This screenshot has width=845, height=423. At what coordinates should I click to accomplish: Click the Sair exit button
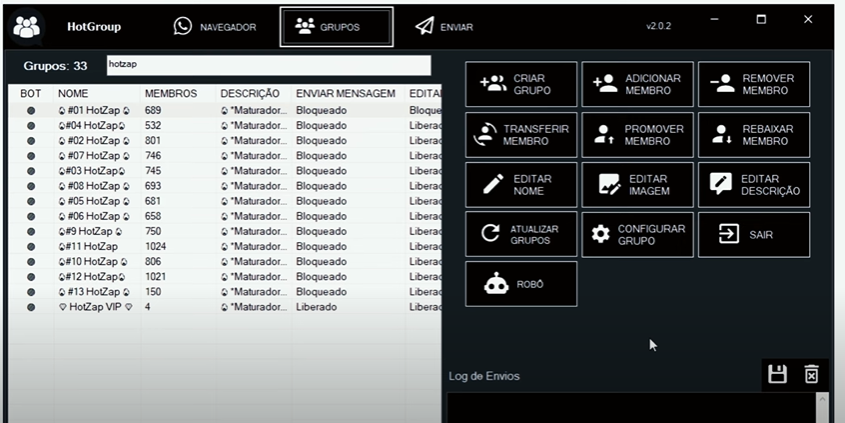click(754, 234)
